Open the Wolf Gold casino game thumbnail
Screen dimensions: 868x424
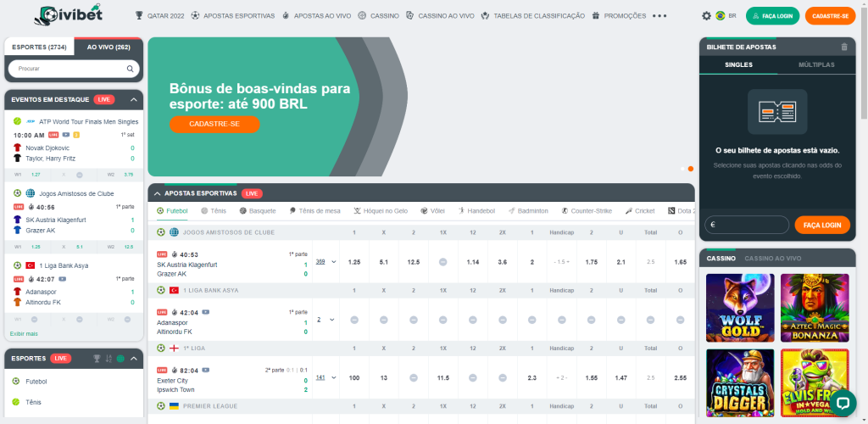[x=740, y=307]
